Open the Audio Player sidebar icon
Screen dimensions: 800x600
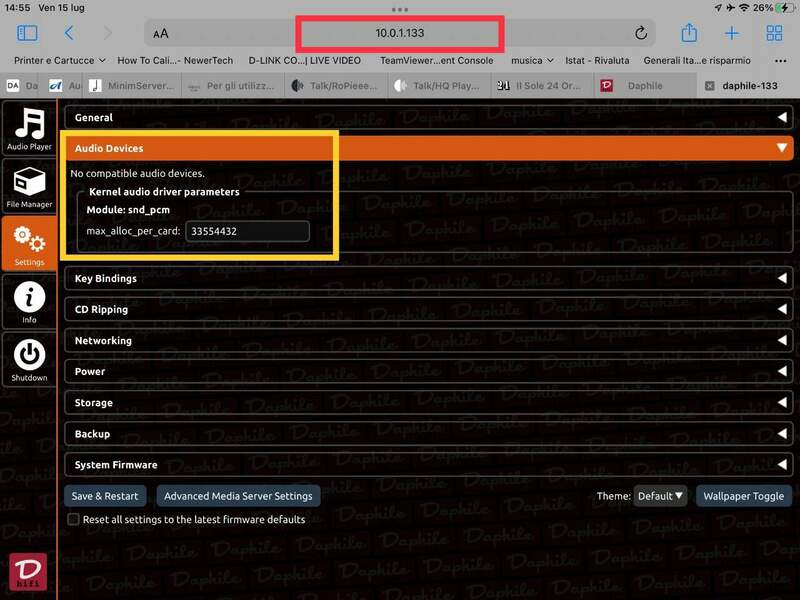[x=29, y=128]
